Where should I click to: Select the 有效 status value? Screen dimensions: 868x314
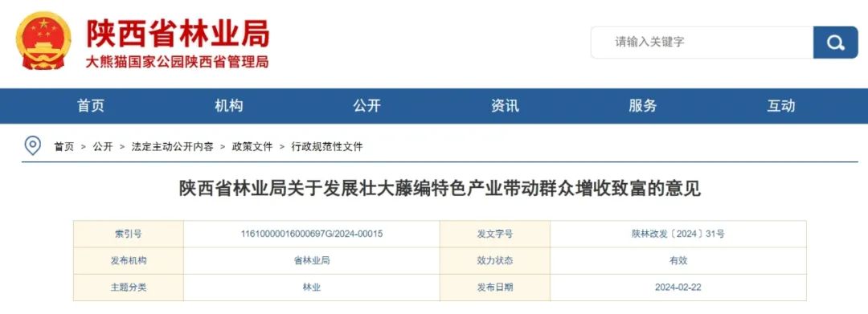(678, 260)
